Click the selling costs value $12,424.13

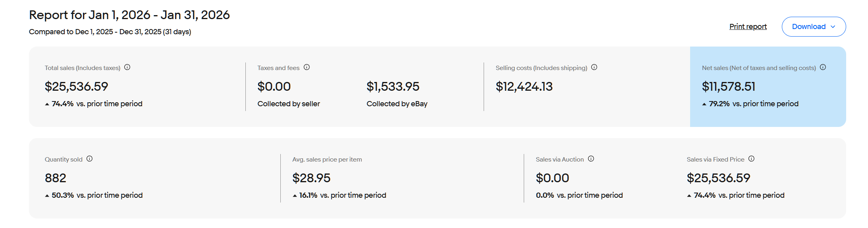pos(524,86)
